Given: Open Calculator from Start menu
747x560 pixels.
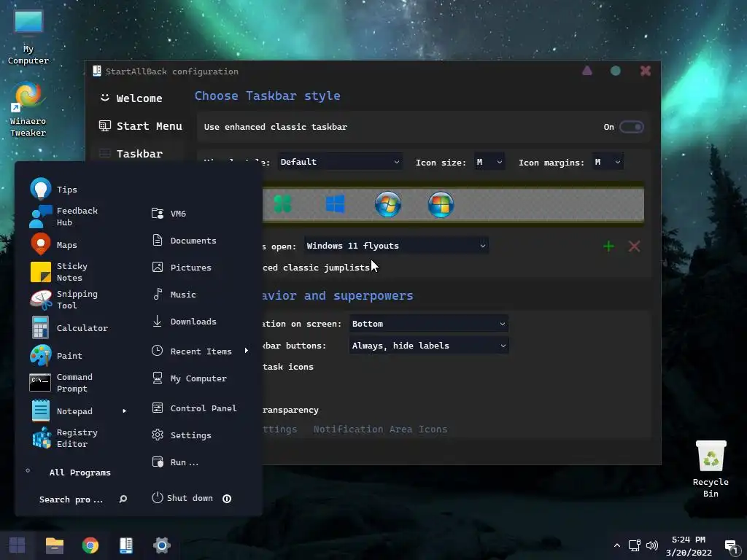Looking at the screenshot, I should (69, 327).
